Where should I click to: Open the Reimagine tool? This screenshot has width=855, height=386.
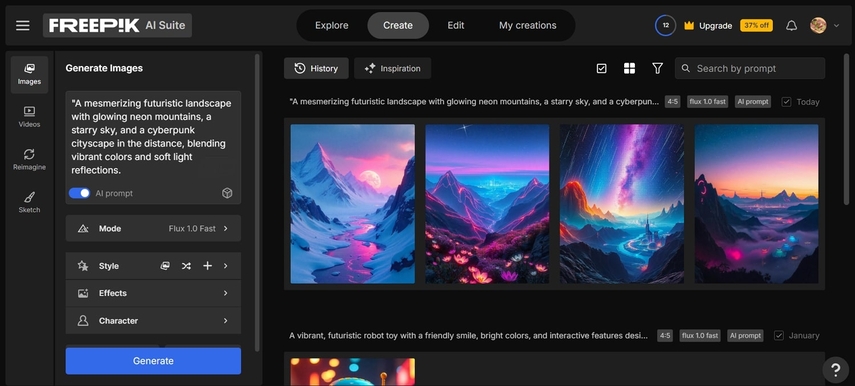click(29, 160)
